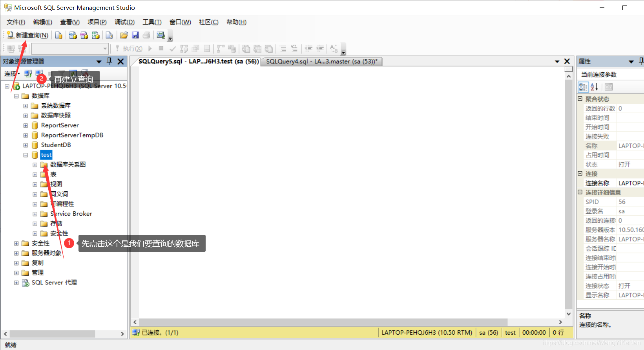Open the 项目 menu

click(x=97, y=22)
